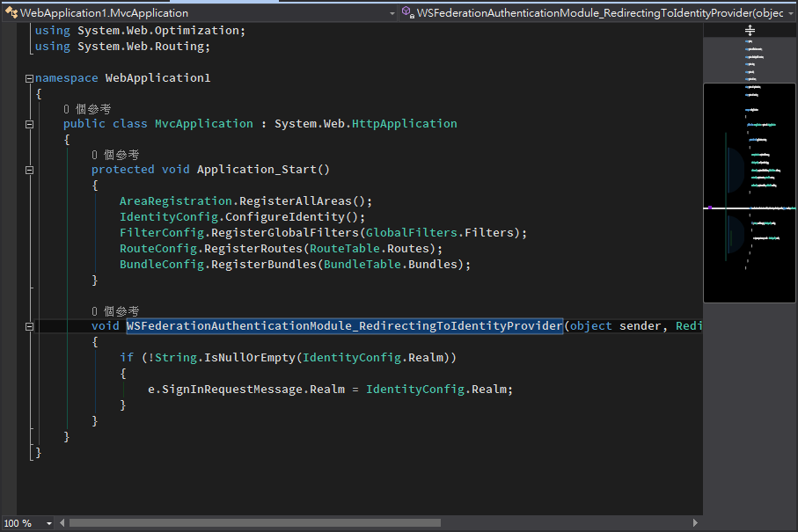
Task: Click the using System.Web.Optimization line
Action: 140,31
